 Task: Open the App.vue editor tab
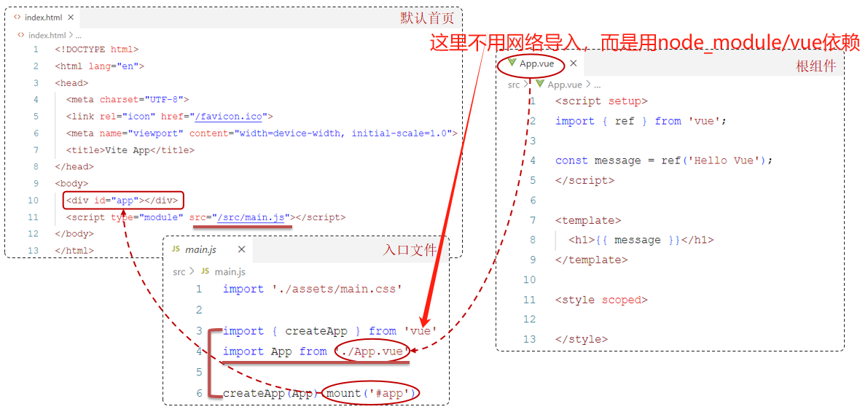[x=540, y=63]
